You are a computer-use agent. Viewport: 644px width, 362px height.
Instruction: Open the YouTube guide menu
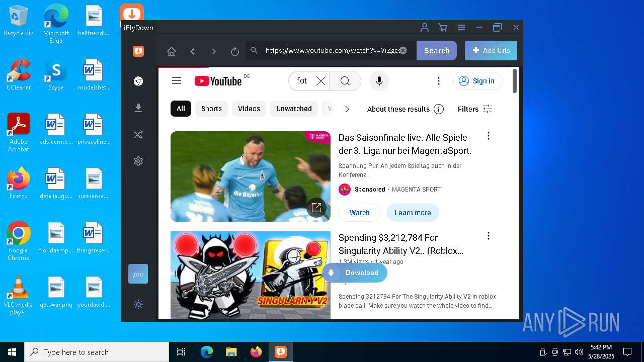pyautogui.click(x=177, y=81)
